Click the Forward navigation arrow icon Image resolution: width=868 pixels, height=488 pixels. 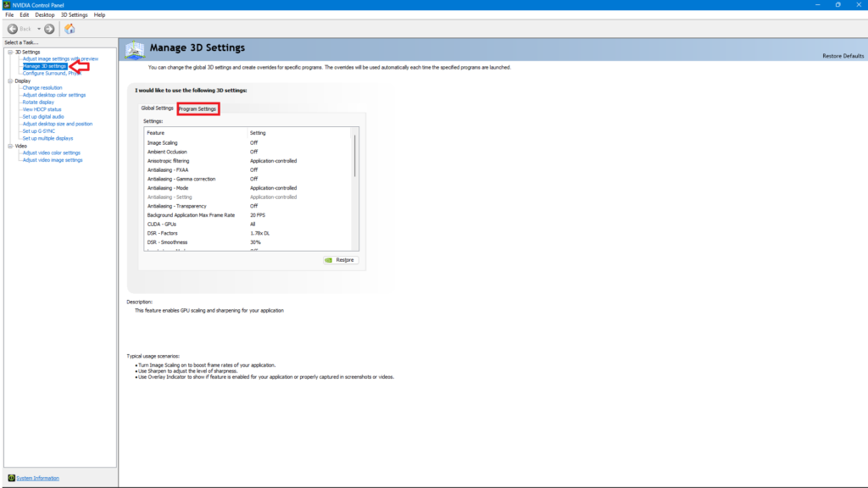[x=49, y=29]
